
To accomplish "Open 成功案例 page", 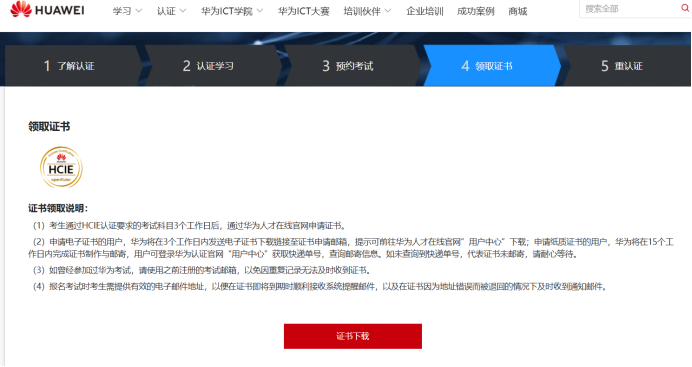I will point(475,11).
